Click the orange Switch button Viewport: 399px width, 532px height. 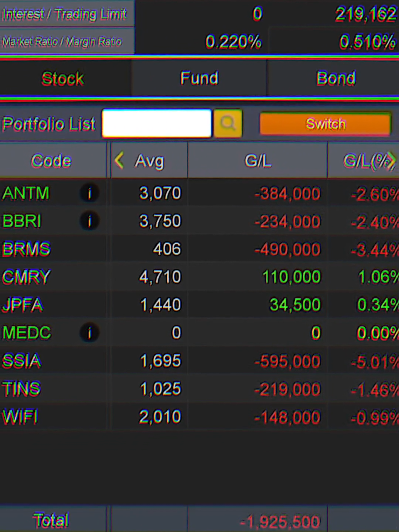click(x=326, y=124)
